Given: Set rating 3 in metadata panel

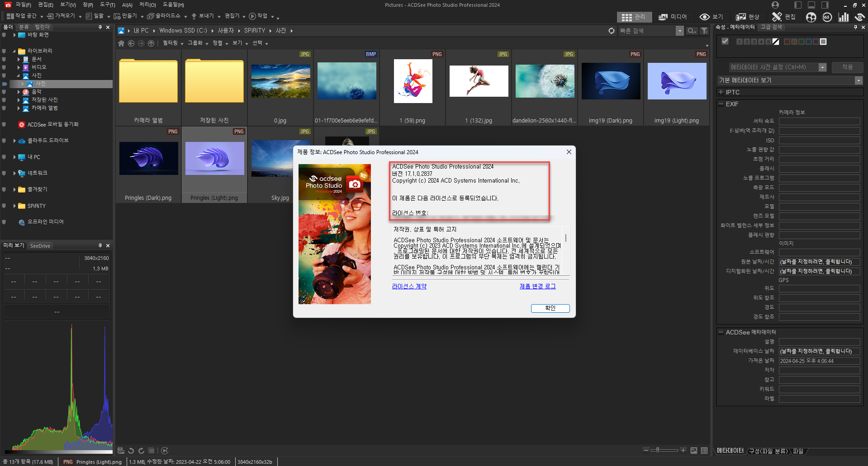Looking at the screenshot, I should 754,42.
